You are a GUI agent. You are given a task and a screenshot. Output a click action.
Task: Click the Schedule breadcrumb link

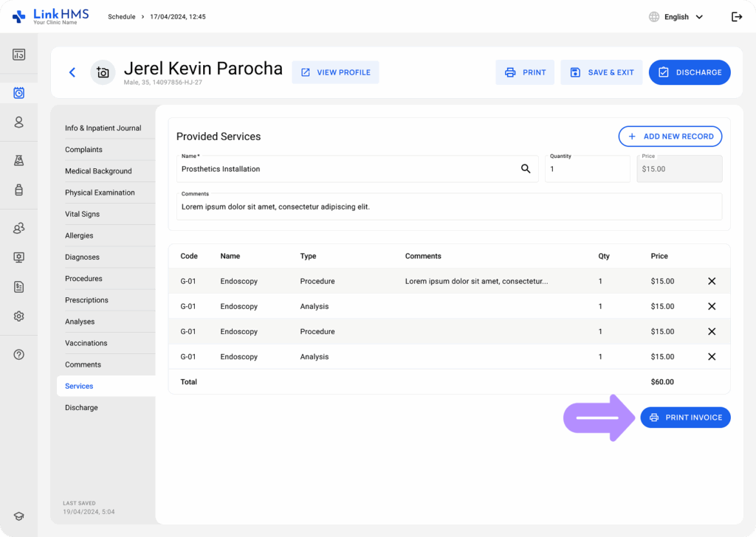[x=122, y=17]
